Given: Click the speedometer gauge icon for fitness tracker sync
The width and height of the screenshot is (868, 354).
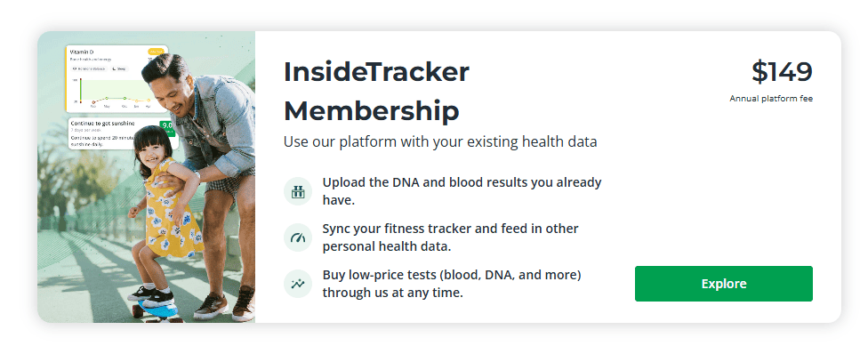Looking at the screenshot, I should (298, 237).
